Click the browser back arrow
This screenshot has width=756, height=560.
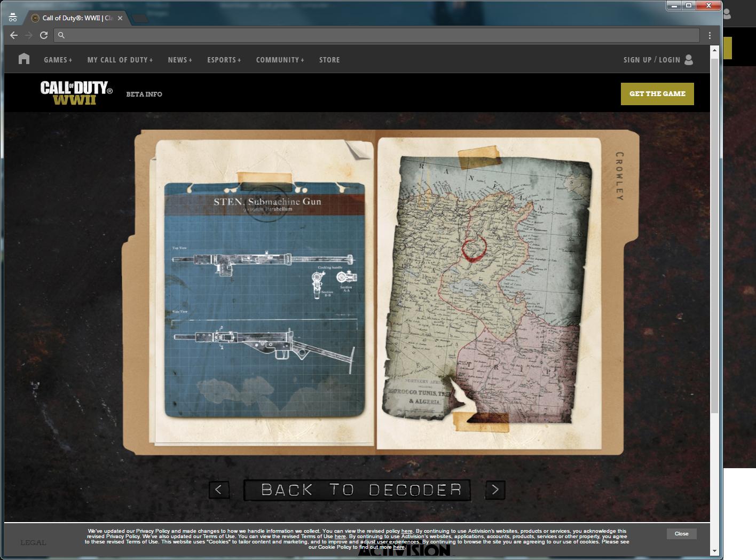[x=14, y=35]
